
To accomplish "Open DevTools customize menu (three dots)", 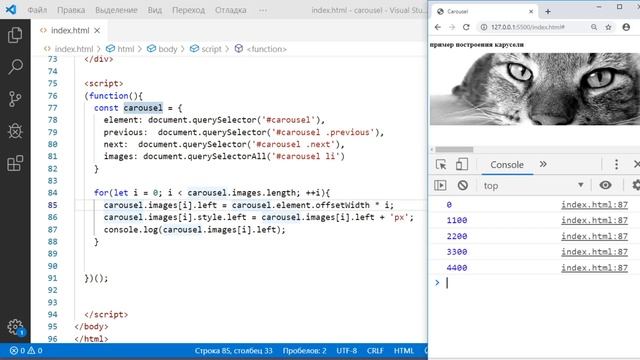I will [x=616, y=164].
